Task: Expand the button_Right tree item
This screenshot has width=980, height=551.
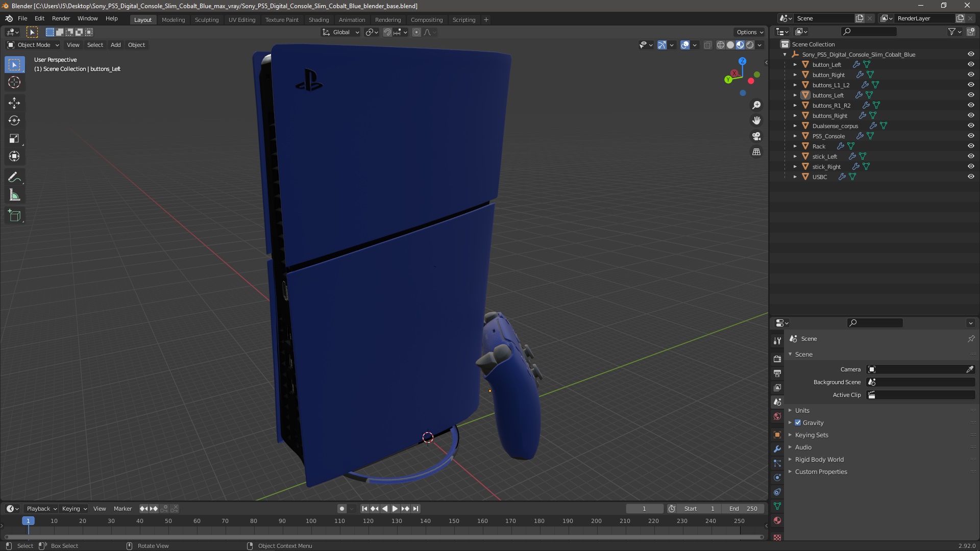Action: click(x=795, y=75)
